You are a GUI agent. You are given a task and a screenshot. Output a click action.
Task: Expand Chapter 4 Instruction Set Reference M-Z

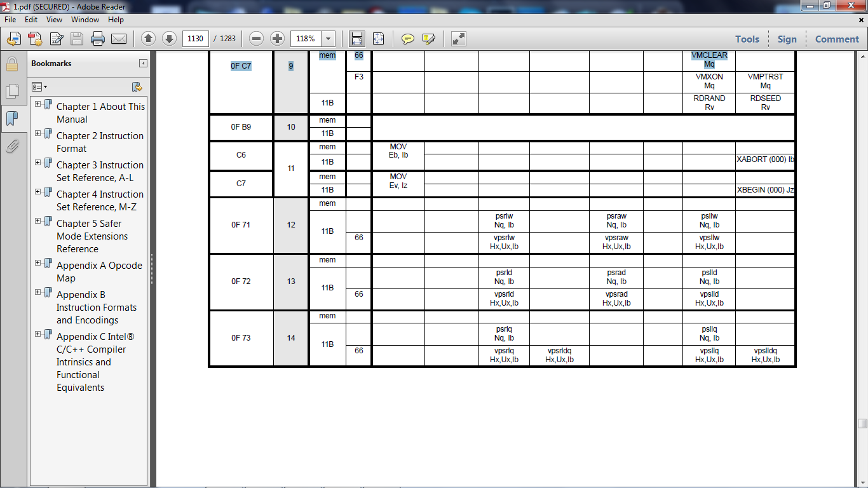click(38, 192)
